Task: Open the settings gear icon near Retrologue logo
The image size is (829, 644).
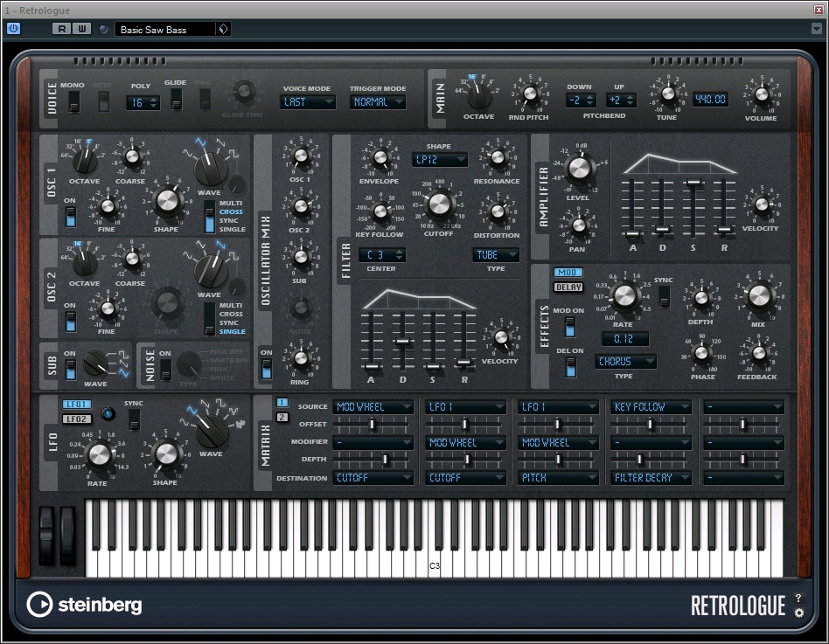Action: (x=799, y=613)
